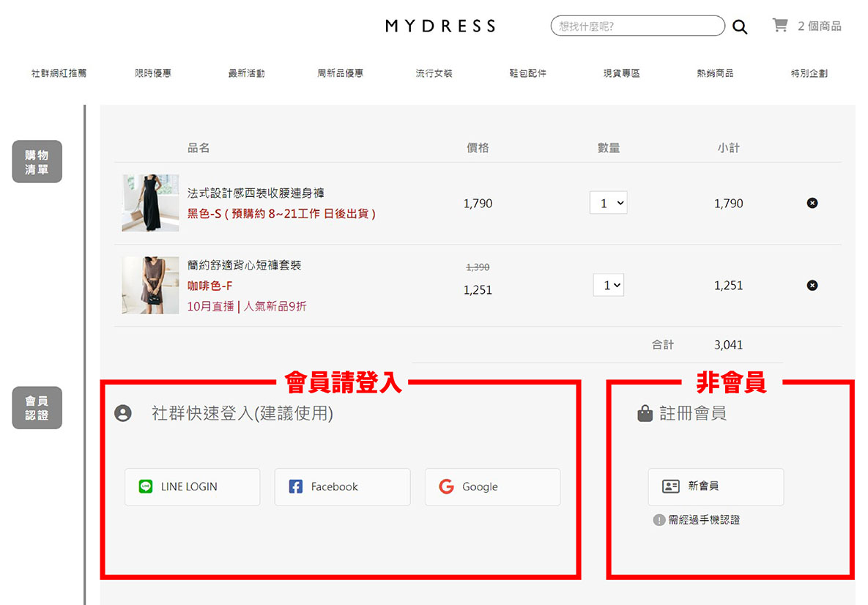Screen dimensions: 868x605
Task: Click the LINE logo icon
Action: pos(146,486)
